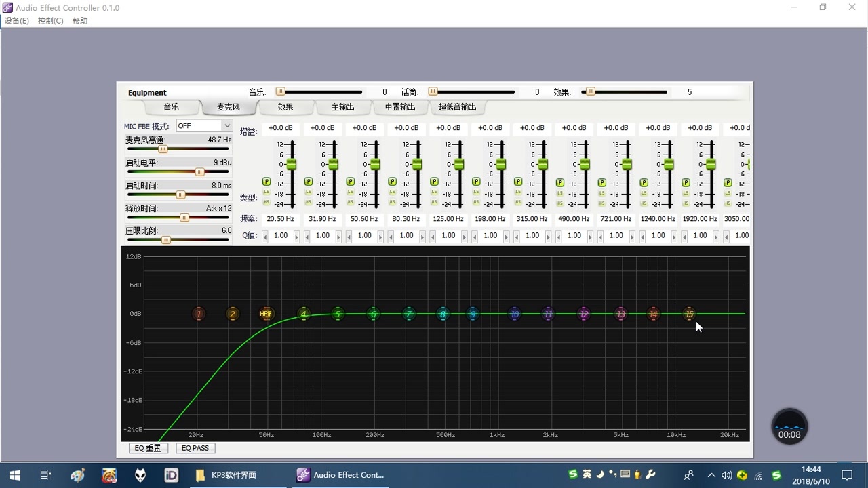Image resolution: width=868 pixels, height=488 pixels.
Task: Open Task View on the taskbar
Action: [x=45, y=475]
